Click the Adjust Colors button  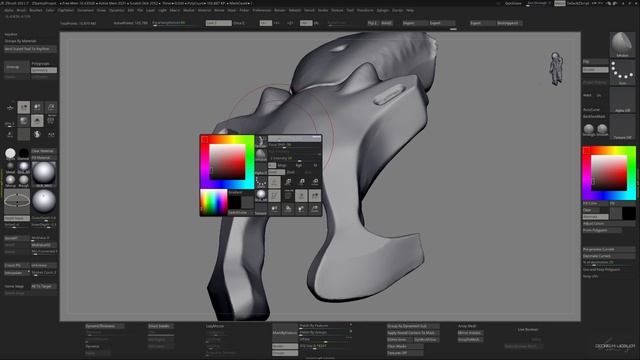click(x=608, y=224)
